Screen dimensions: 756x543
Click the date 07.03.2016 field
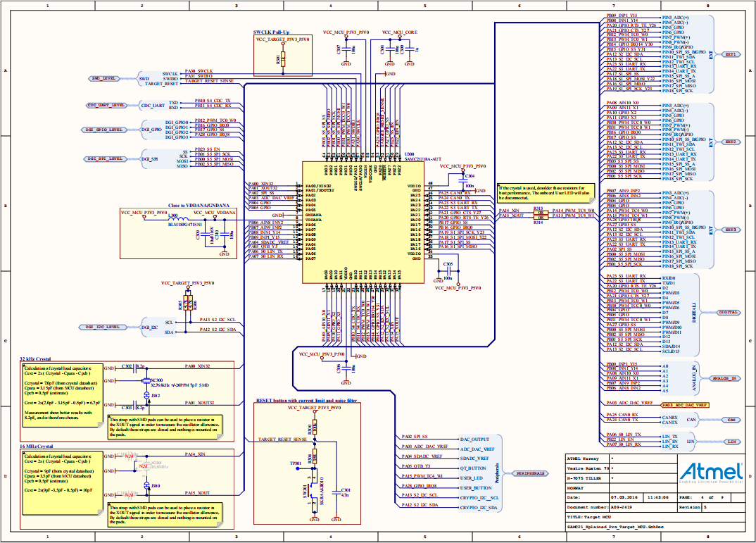tap(624, 497)
